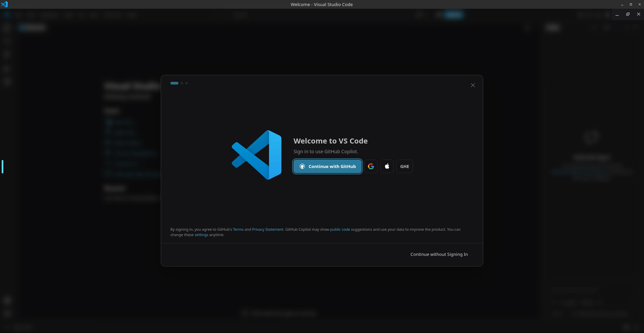
Task: Open the Privacy Statement link
Action: [x=268, y=229]
